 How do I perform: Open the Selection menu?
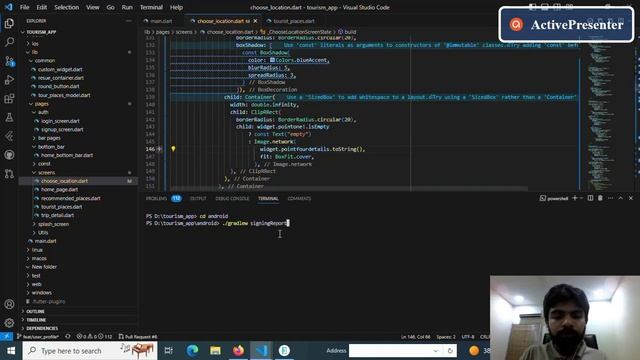pos(67,7)
